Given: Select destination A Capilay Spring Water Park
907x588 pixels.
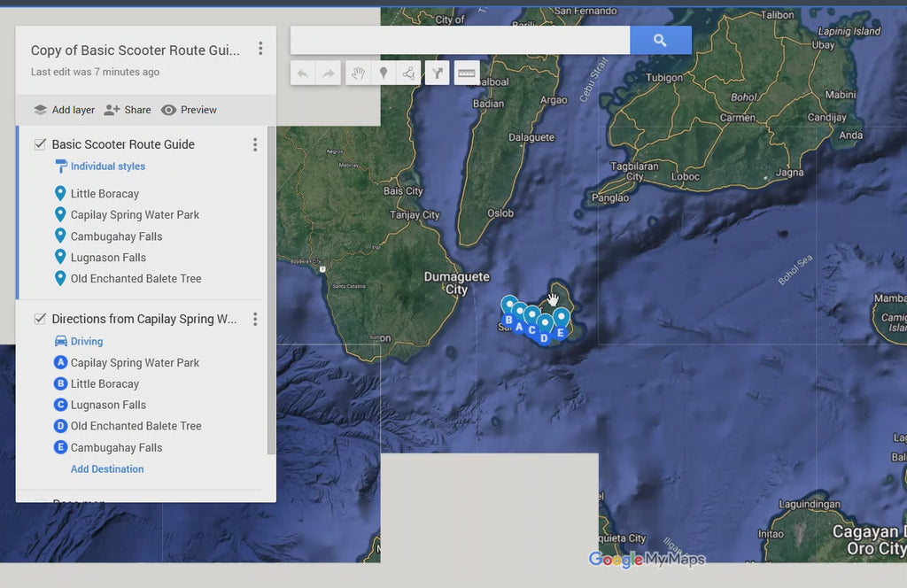Looking at the screenshot, I should pos(135,363).
